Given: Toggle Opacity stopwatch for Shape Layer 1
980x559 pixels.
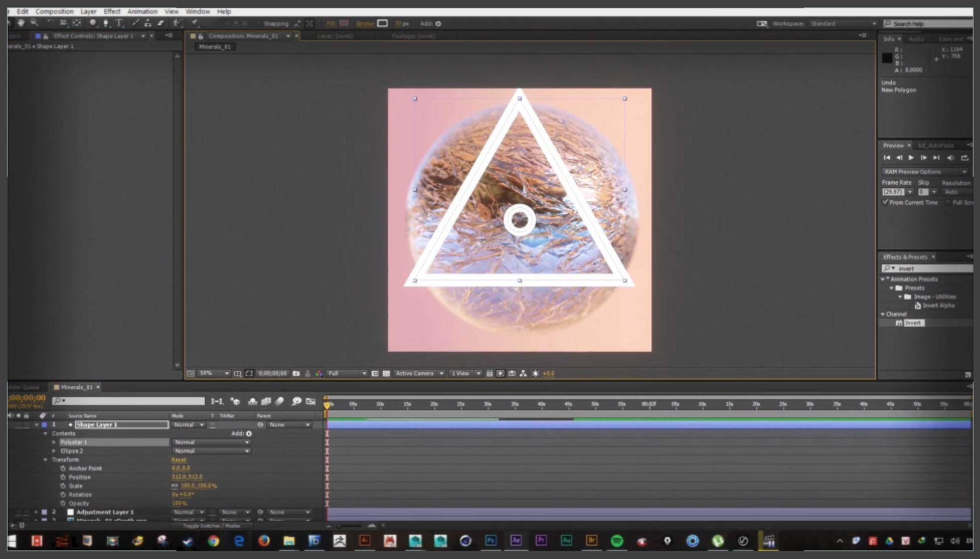Looking at the screenshot, I should pos(63,503).
